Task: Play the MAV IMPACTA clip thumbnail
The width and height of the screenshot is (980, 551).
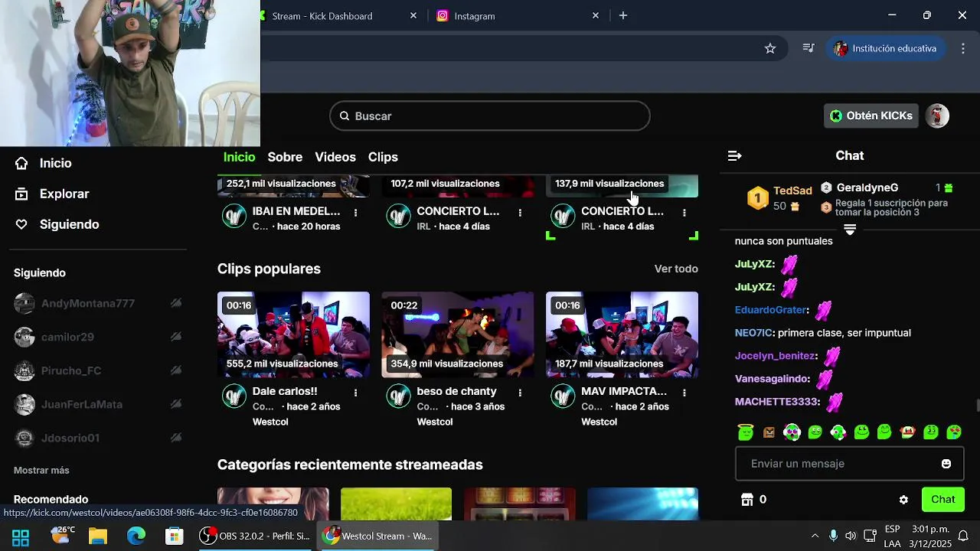Action: (x=622, y=334)
